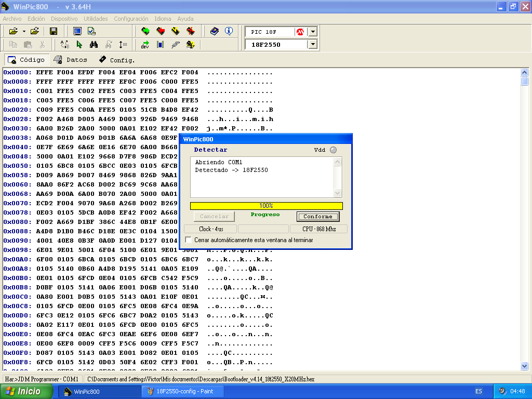Open the Configuración menu

[x=131, y=19]
